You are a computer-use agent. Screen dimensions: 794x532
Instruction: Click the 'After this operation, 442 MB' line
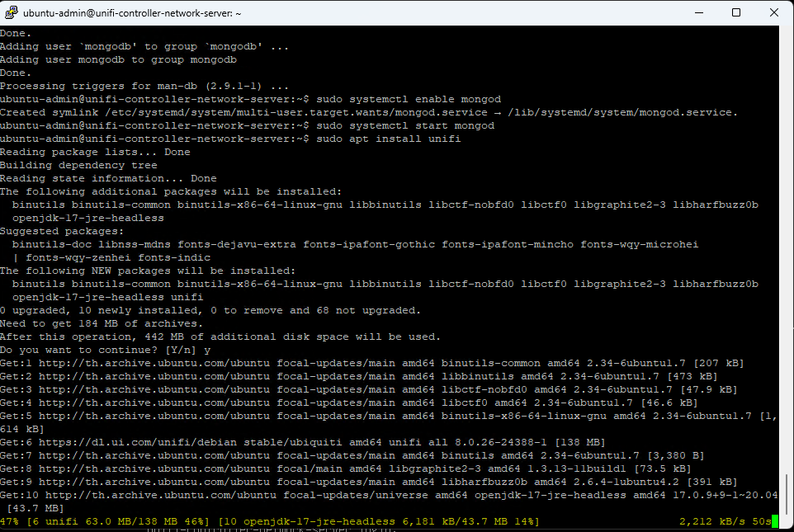click(x=220, y=337)
